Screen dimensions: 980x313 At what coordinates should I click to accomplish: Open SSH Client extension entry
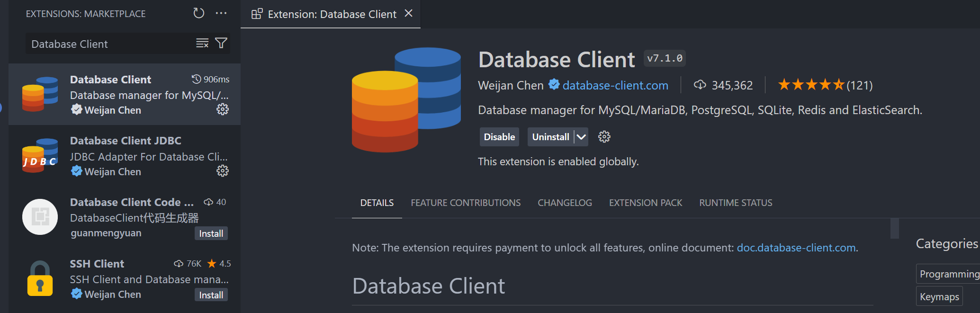(x=125, y=279)
